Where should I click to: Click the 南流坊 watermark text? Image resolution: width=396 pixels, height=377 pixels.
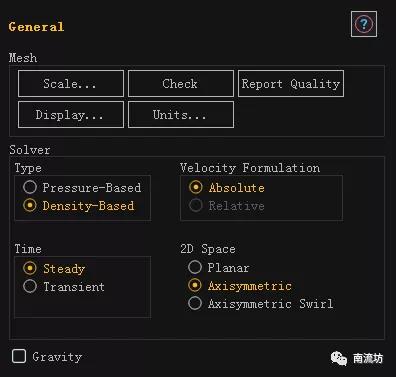pos(368,359)
